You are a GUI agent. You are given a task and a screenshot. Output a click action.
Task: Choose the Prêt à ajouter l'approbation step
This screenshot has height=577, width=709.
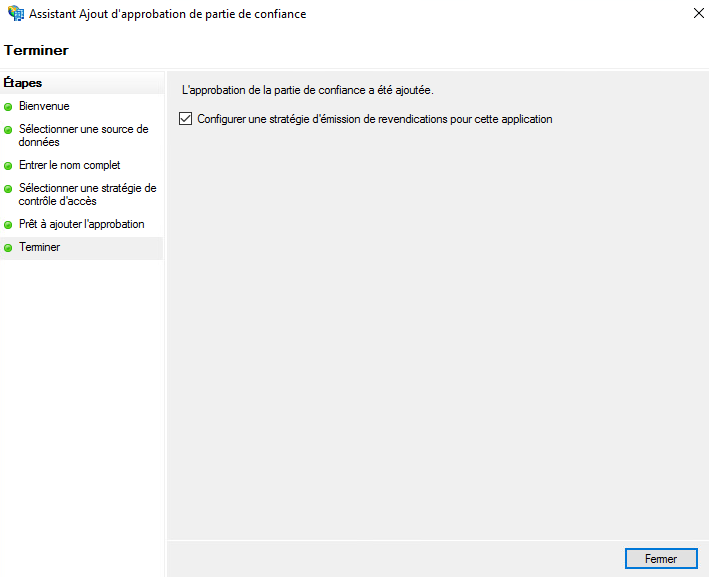coord(81,224)
